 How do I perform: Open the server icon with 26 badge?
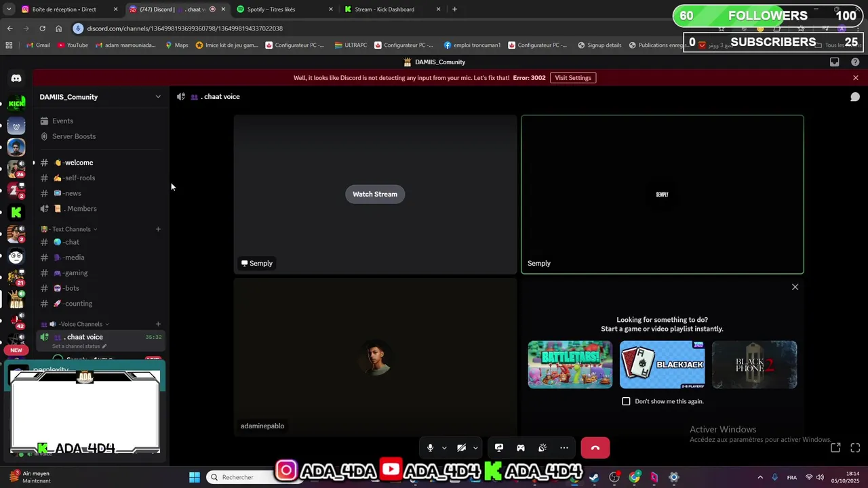16,169
